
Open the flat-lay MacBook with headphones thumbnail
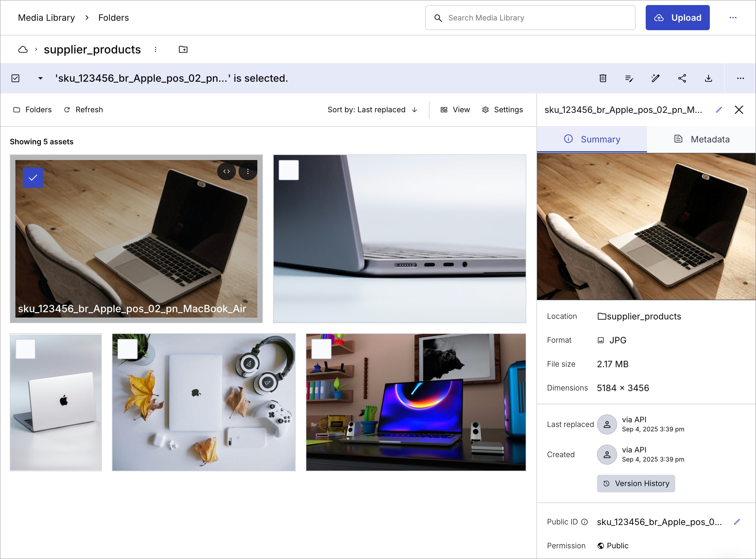click(x=204, y=402)
